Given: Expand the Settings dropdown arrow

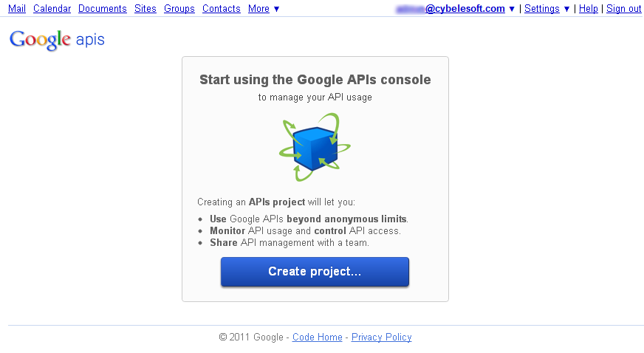Looking at the screenshot, I should pos(566,9).
